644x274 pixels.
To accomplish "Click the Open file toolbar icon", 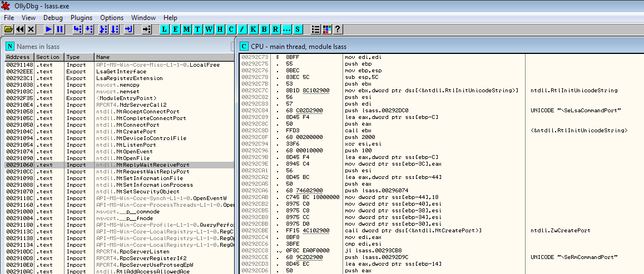I will tap(8, 29).
